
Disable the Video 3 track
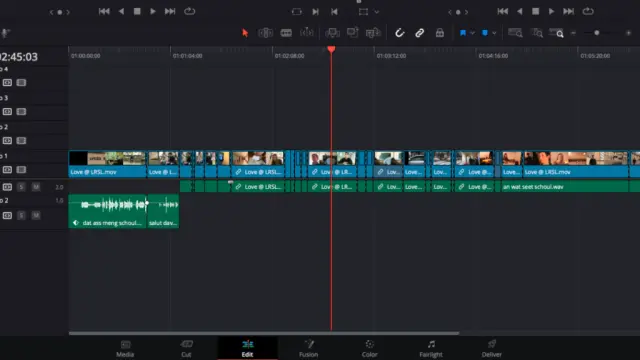click(x=21, y=111)
